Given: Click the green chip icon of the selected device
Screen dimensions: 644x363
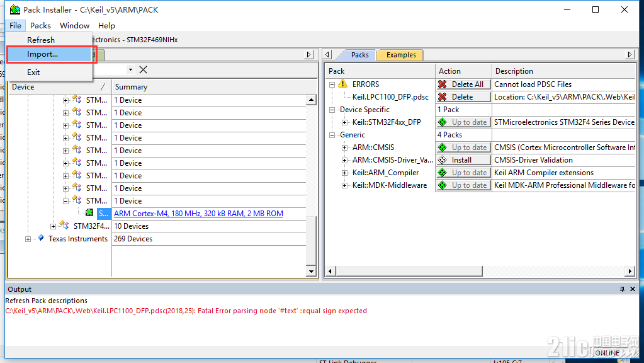Looking at the screenshot, I should (x=89, y=212).
